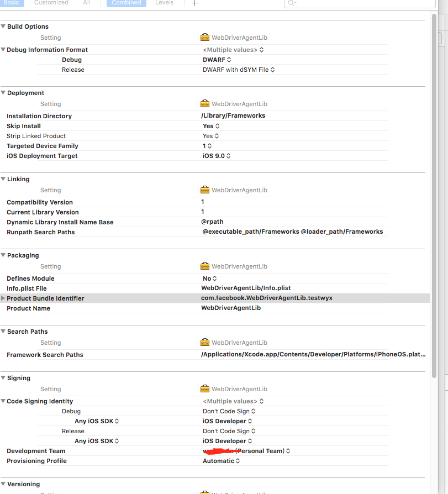
Task: Click the vertical scrollbar of the settings list
Action: coord(434,195)
